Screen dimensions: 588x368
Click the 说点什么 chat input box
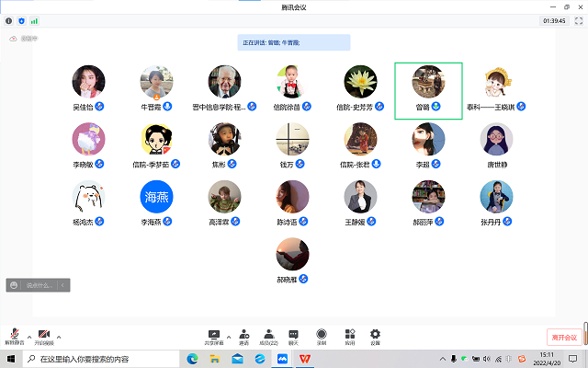tap(39, 285)
